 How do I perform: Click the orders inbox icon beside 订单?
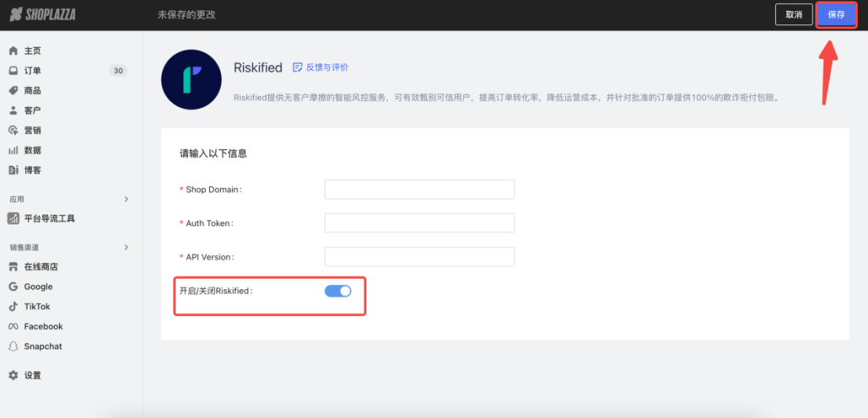13,71
